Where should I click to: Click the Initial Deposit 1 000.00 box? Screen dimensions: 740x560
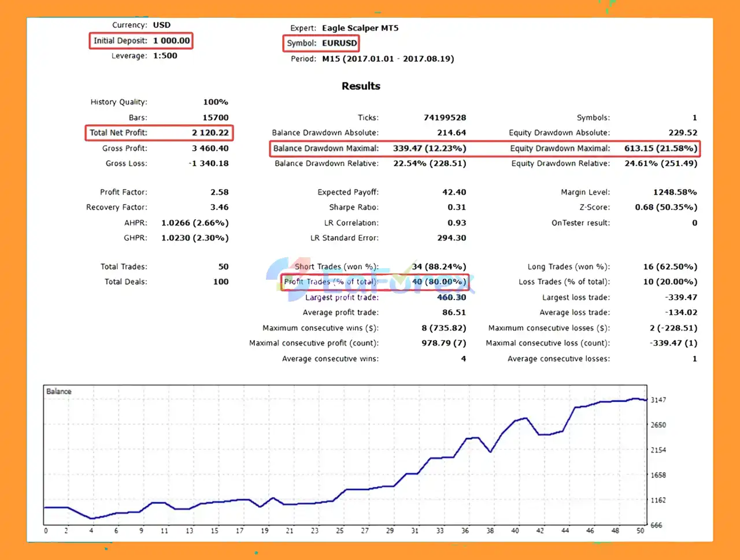click(141, 41)
